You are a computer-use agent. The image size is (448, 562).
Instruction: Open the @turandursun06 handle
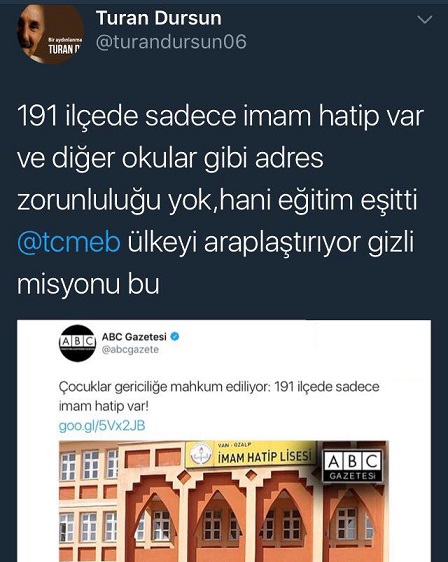pyautogui.click(x=171, y=42)
